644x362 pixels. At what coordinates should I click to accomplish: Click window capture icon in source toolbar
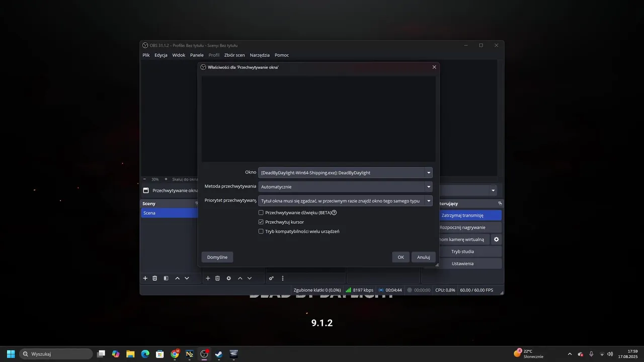146,191
